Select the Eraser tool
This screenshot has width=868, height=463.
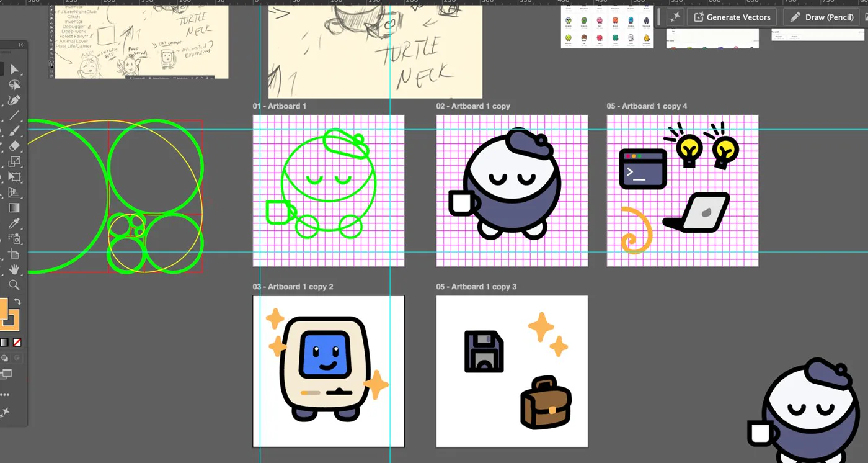14,146
